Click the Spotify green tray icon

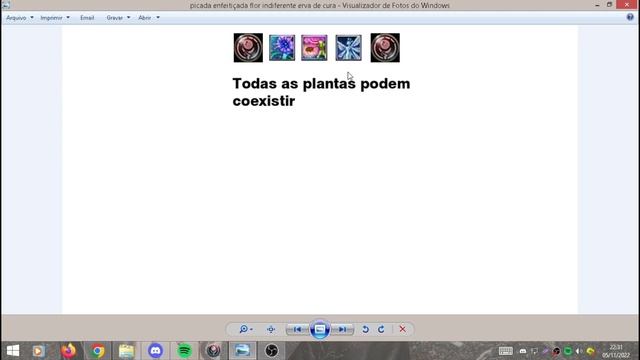[568, 351]
